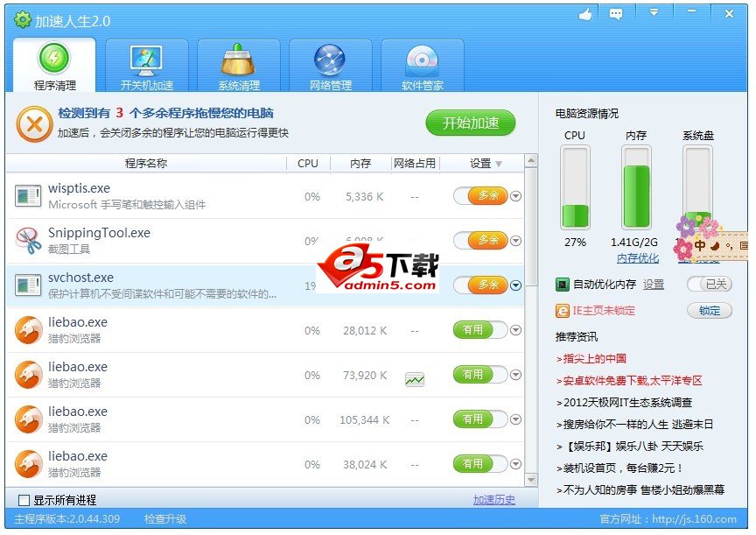Turn on the 自动优化内存 已关 switch
Image resolution: width=756 pixels, height=535 pixels.
click(x=710, y=285)
